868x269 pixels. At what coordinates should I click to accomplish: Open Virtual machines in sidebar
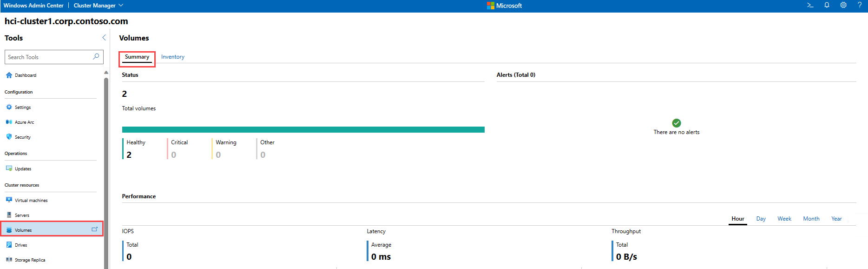(31, 201)
